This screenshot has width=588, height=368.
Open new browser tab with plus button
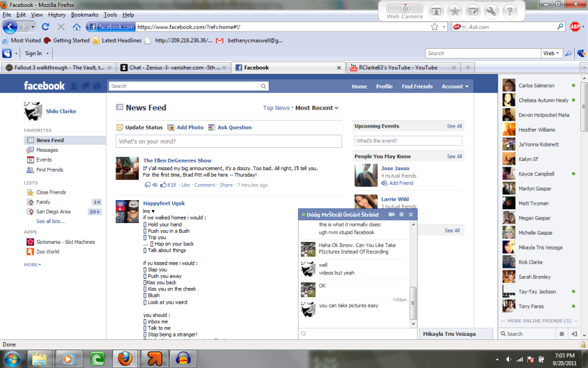[x=467, y=68]
